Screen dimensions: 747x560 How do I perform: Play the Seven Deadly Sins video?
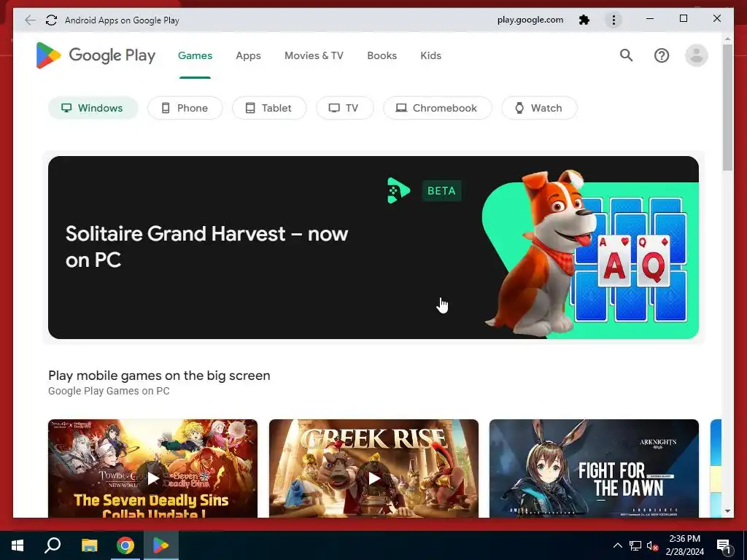coord(152,478)
